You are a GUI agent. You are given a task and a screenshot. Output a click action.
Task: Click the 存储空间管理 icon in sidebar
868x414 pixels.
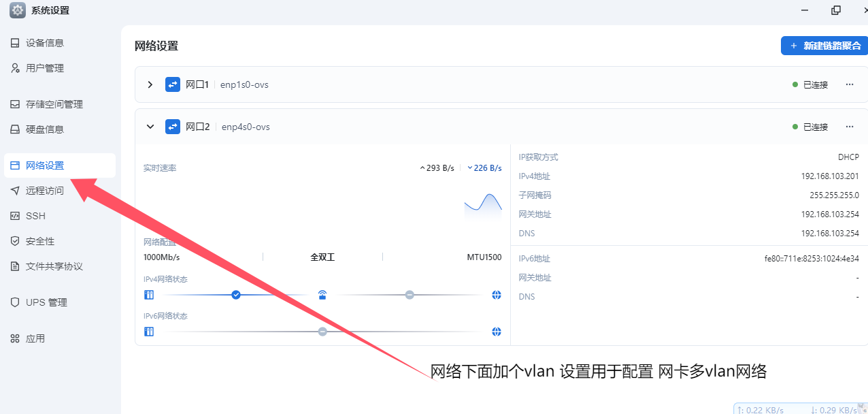pos(15,104)
